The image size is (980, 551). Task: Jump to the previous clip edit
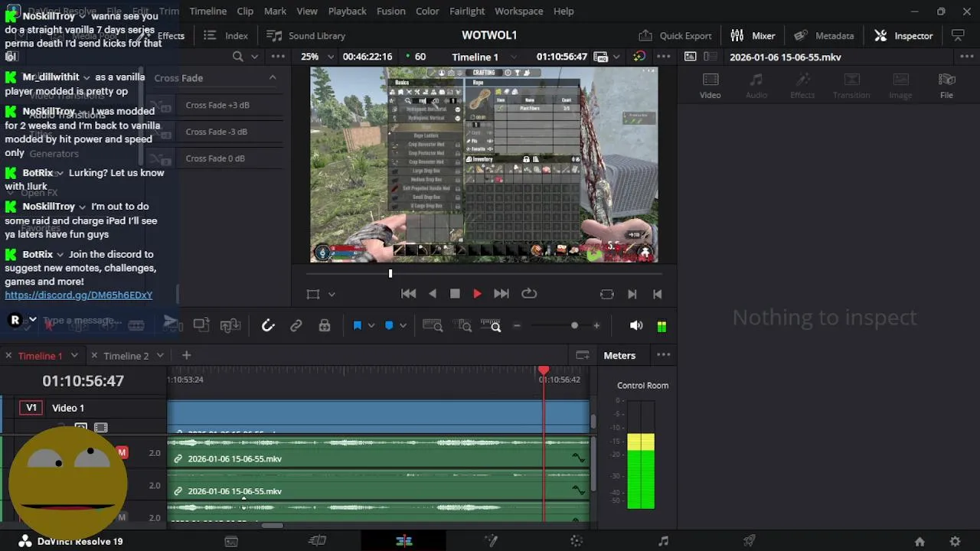[657, 294]
